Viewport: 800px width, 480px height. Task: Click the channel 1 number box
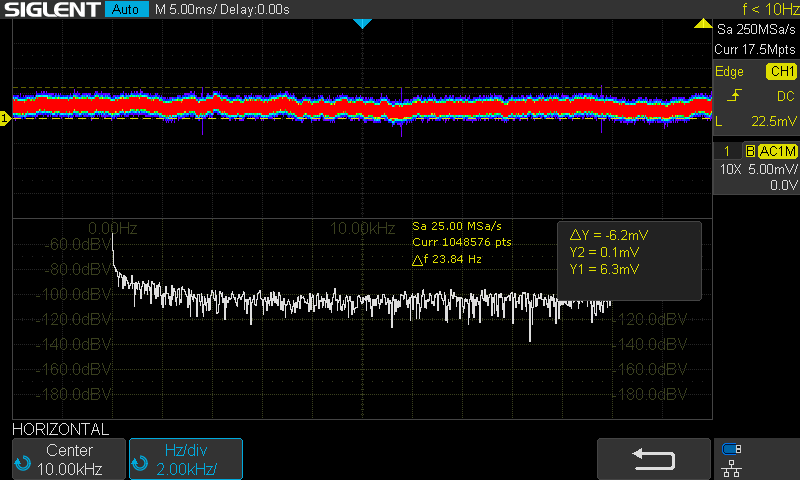tap(727, 151)
